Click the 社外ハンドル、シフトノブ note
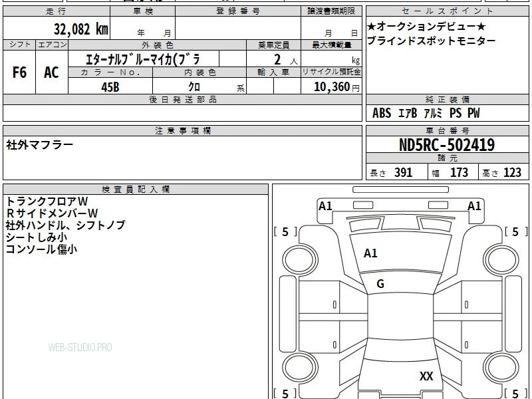This screenshot has width=532, height=399. (x=65, y=225)
